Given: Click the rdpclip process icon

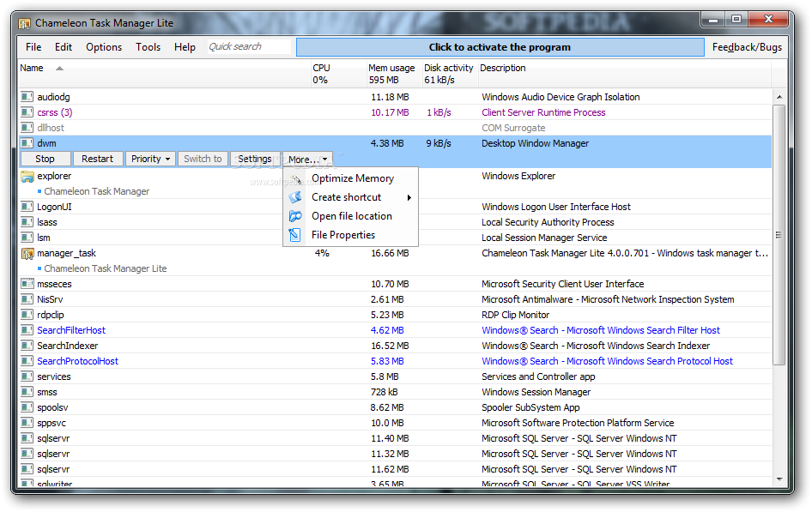Looking at the screenshot, I should click(27, 315).
